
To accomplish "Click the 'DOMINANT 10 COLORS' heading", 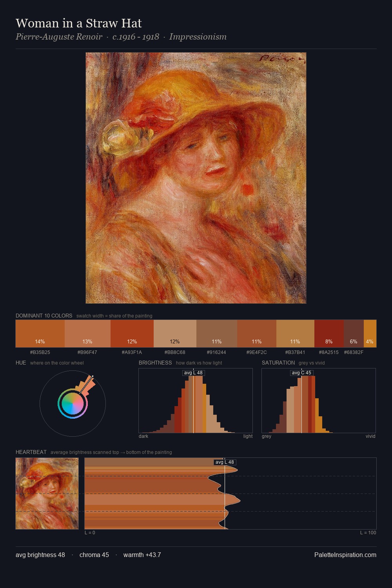I will tap(44, 316).
